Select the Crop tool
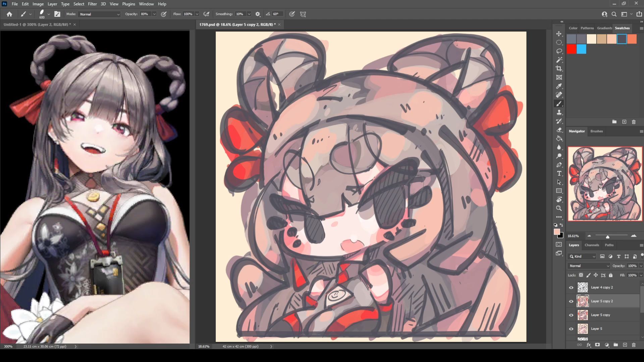The height and width of the screenshot is (362, 644). (x=559, y=69)
